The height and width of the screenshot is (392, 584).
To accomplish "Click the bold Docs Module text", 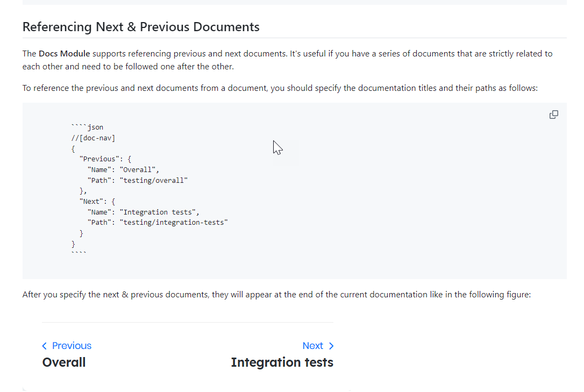I will [x=64, y=54].
